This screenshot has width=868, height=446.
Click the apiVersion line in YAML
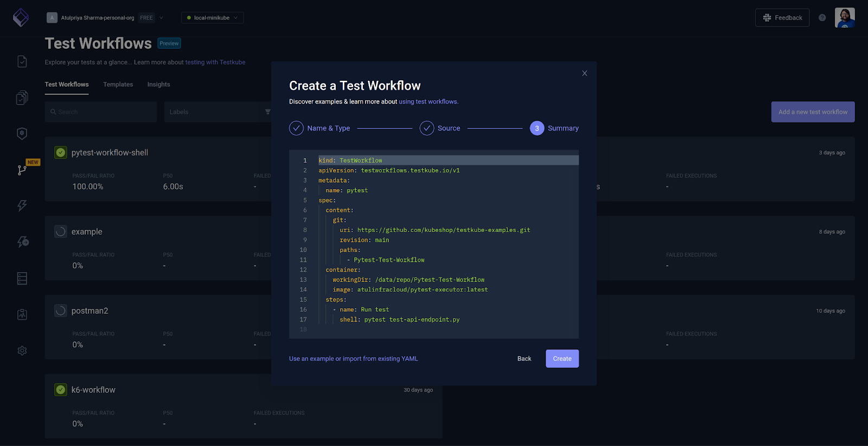389,170
